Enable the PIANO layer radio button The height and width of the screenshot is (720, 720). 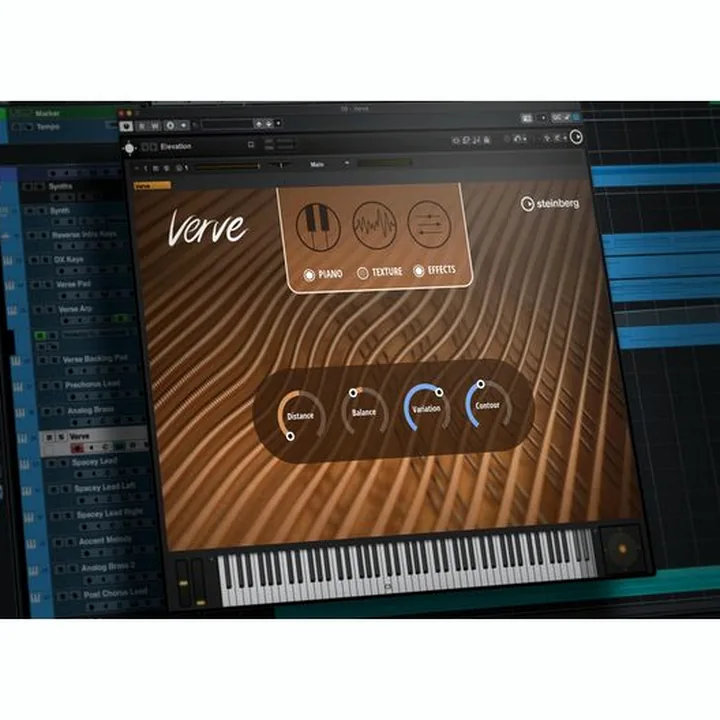(x=309, y=275)
